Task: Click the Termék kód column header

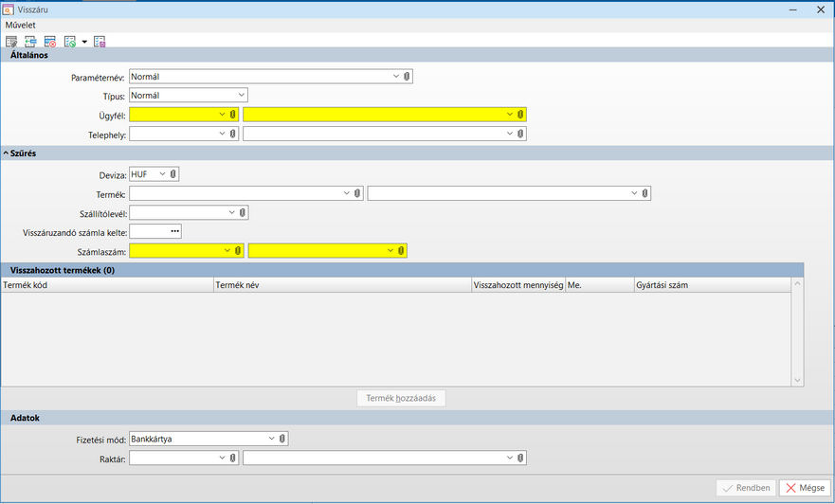Action: click(107, 285)
